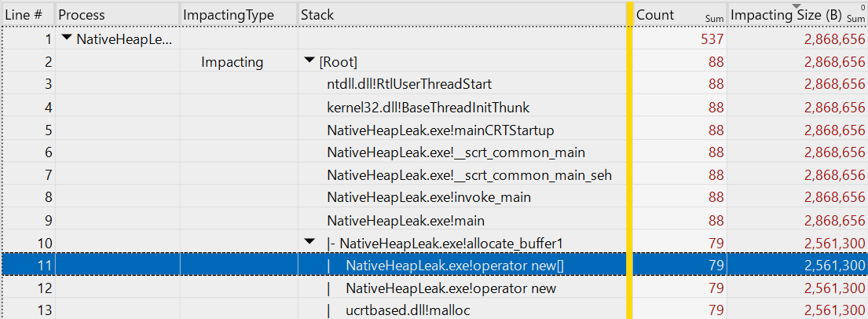The width and height of the screenshot is (868, 319).
Task: Sort by the Count column header
Action: [655, 14]
